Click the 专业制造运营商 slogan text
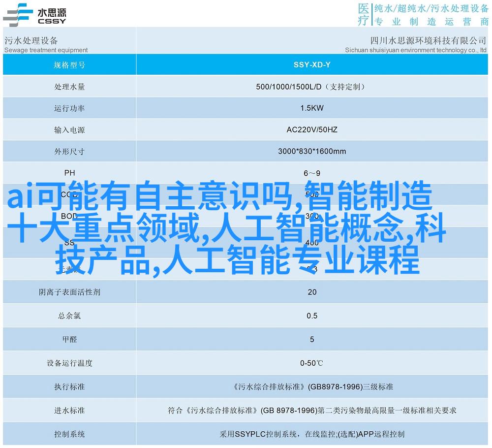The height and width of the screenshot is (448, 492). coord(431,21)
